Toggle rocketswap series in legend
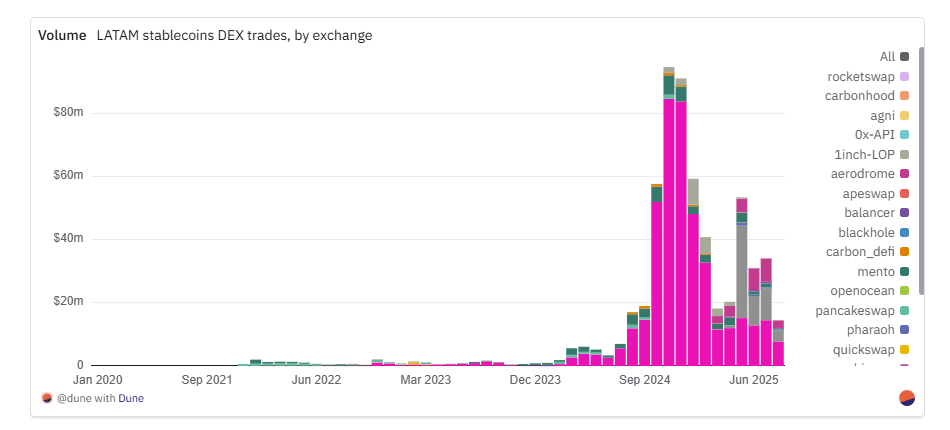 (868, 76)
